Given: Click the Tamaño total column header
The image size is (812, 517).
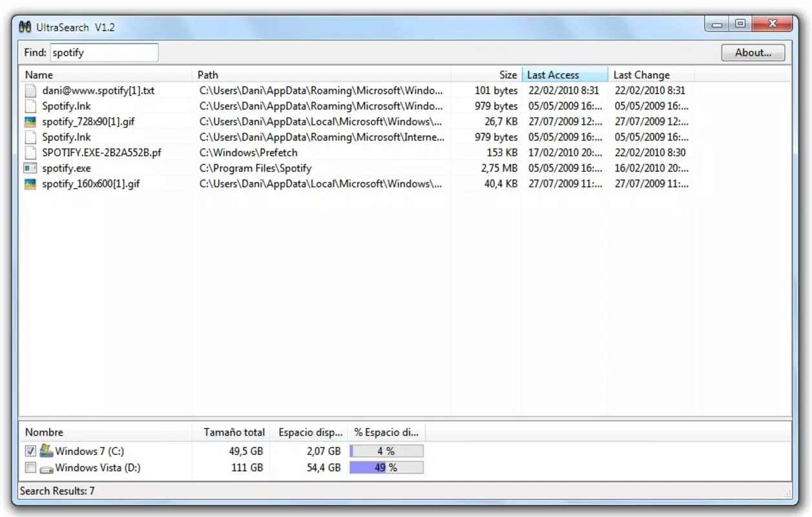Looking at the screenshot, I should pyautogui.click(x=231, y=432).
